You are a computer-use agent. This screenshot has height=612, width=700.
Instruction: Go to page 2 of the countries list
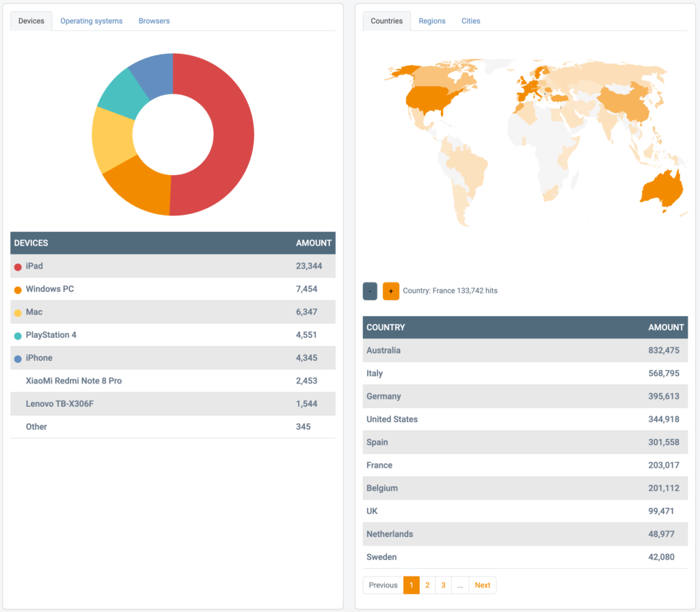[427, 585]
